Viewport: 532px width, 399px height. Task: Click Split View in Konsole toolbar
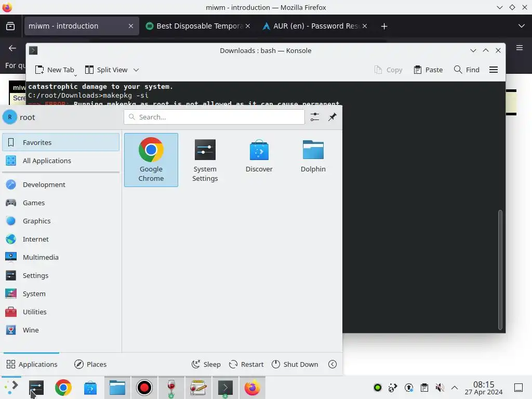tap(106, 70)
